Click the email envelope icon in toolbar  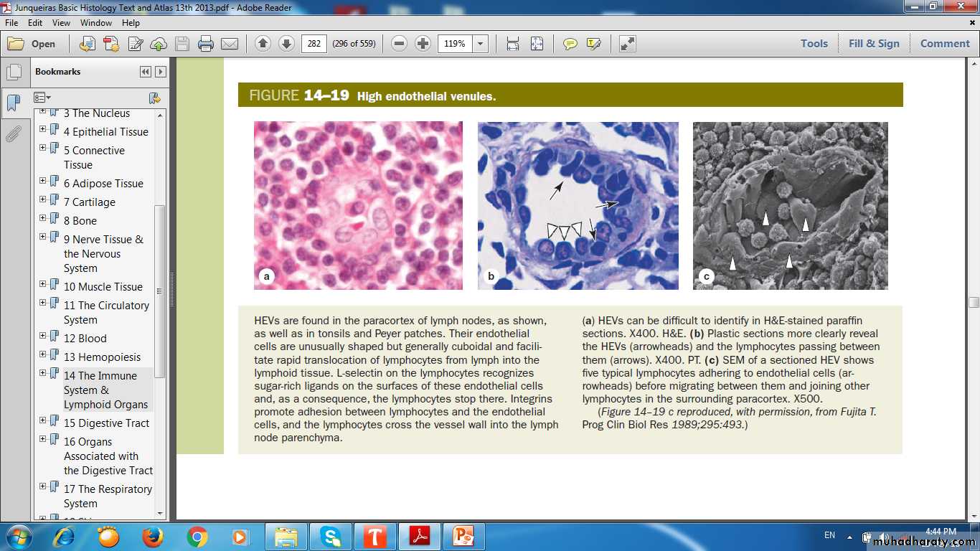(x=230, y=44)
